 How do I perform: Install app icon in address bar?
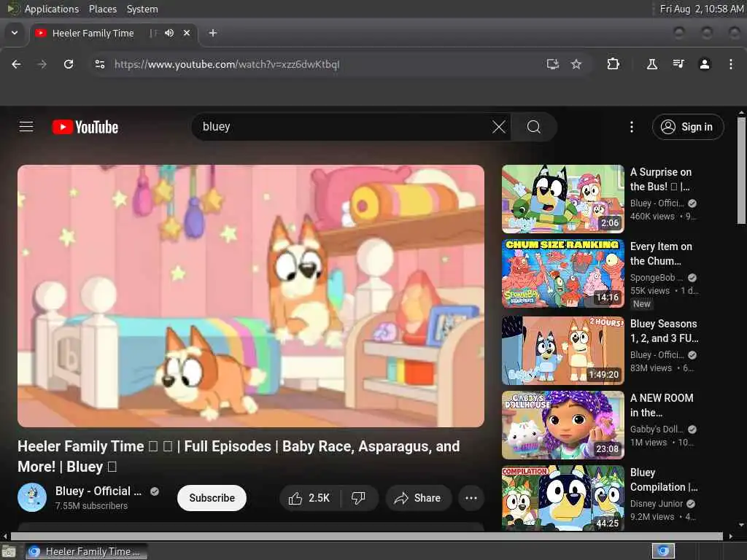[x=552, y=64]
